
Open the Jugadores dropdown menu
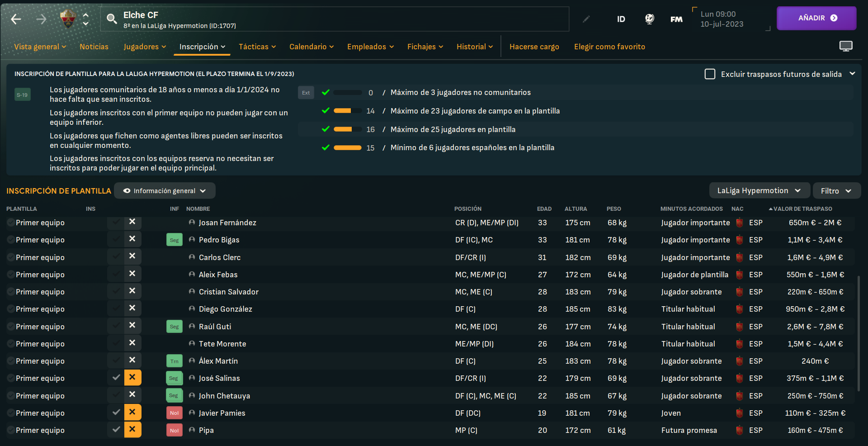(x=145, y=47)
